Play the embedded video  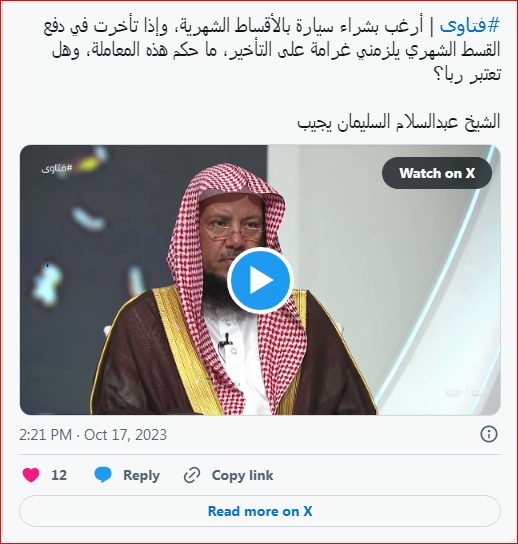260,280
